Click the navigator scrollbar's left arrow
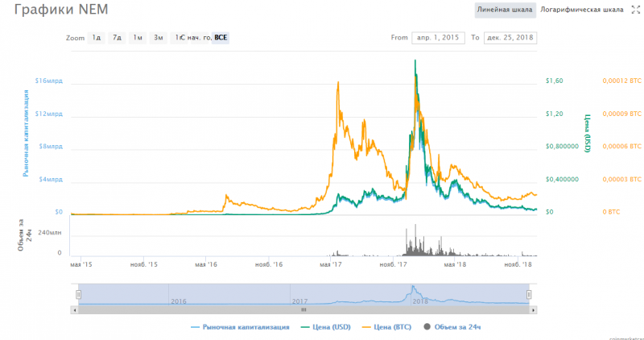This screenshot has width=644, height=340. click(x=74, y=310)
